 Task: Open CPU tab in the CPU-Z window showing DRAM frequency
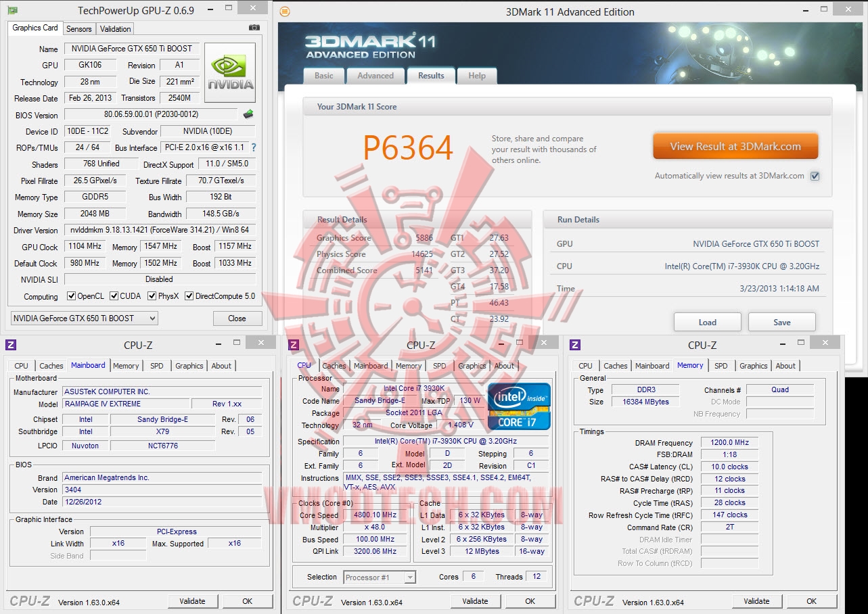[586, 366]
